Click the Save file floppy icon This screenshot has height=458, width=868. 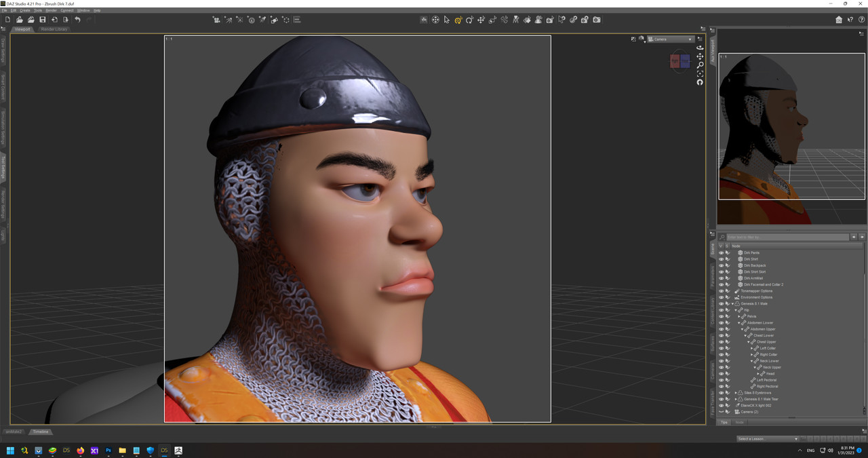[x=43, y=20]
